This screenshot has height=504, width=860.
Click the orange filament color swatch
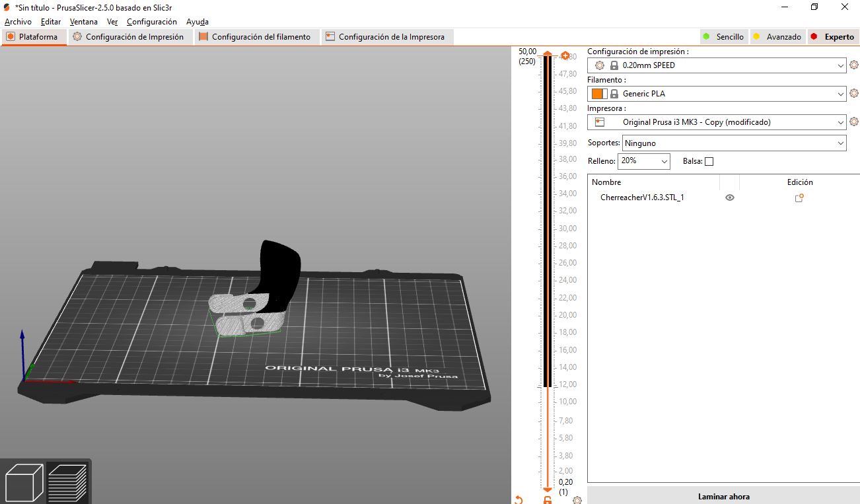point(598,94)
